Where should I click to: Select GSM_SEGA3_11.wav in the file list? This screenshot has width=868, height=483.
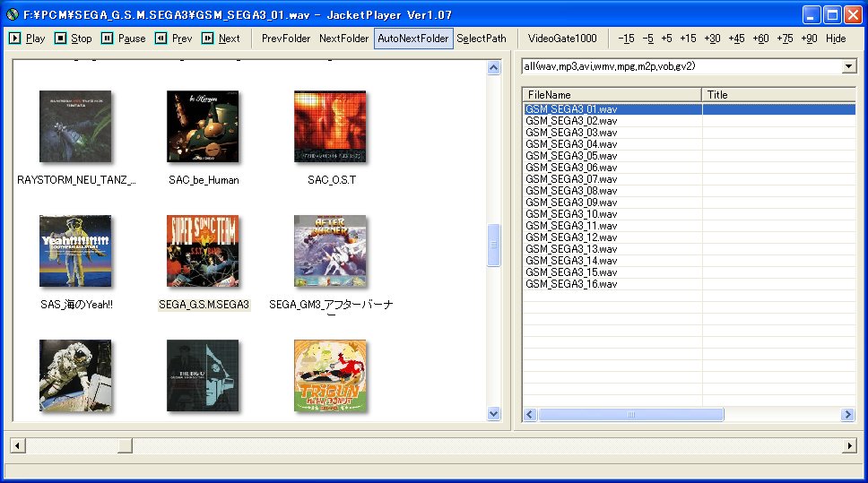pyautogui.click(x=571, y=225)
